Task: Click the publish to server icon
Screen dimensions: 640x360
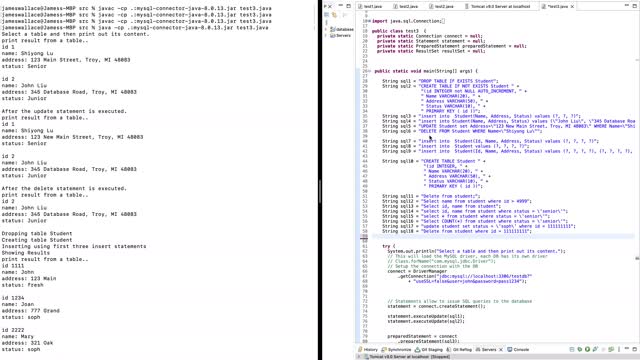Action: [x=611, y=349]
